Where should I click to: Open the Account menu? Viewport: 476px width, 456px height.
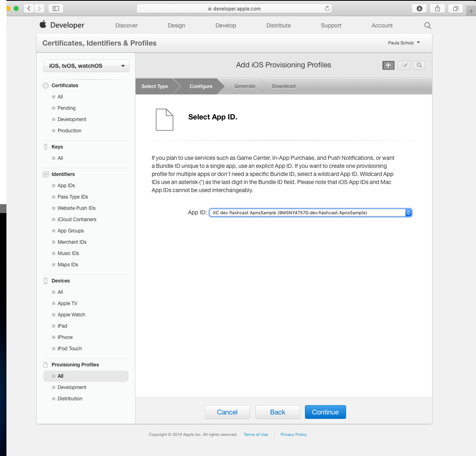(382, 25)
